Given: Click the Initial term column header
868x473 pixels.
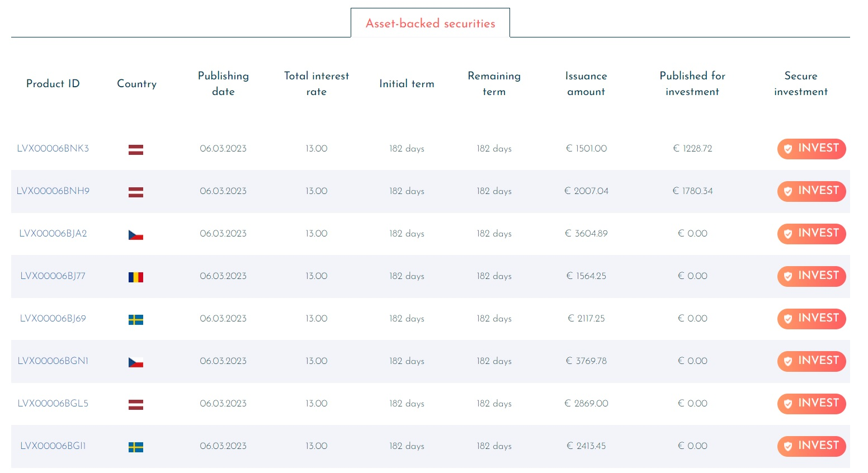Looking at the screenshot, I should coord(407,84).
